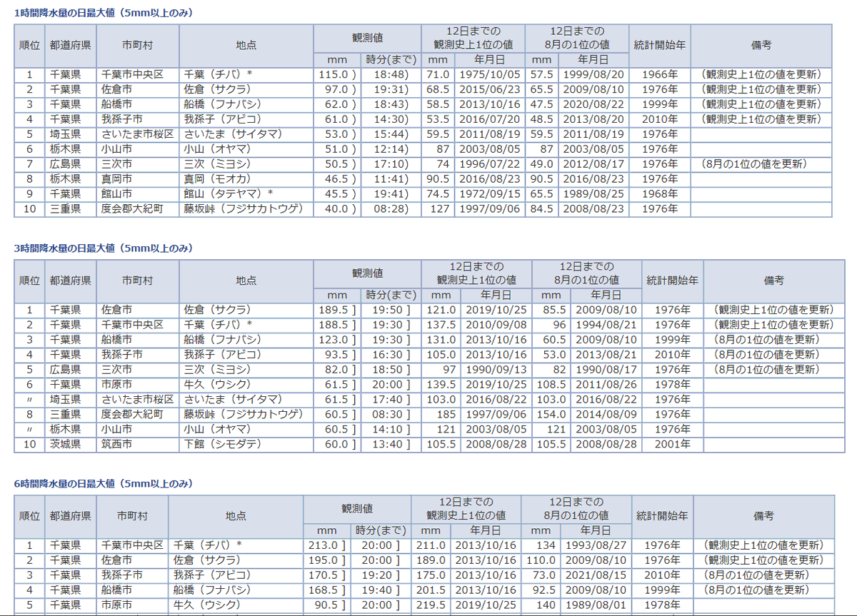Click the municipality cell '館山市'
The height and width of the screenshot is (616, 857).
[116, 194]
